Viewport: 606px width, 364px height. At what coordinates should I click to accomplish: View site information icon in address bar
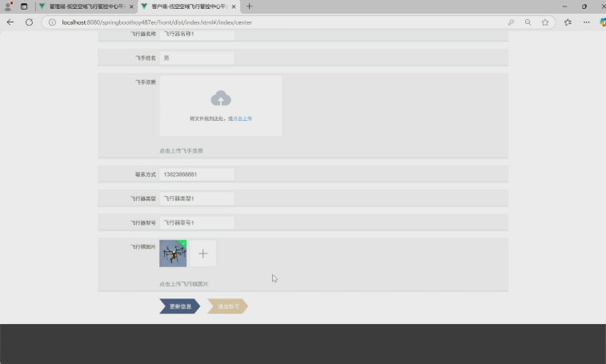tap(52, 22)
